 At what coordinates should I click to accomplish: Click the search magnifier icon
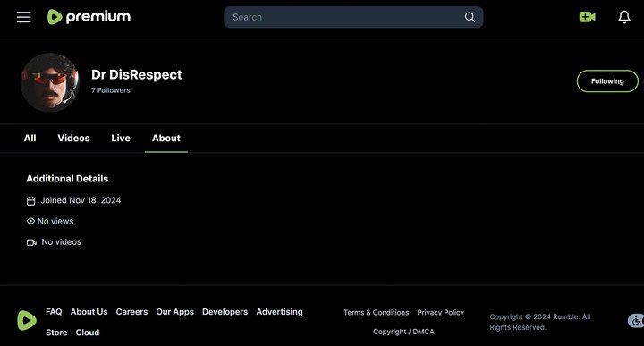pos(470,17)
